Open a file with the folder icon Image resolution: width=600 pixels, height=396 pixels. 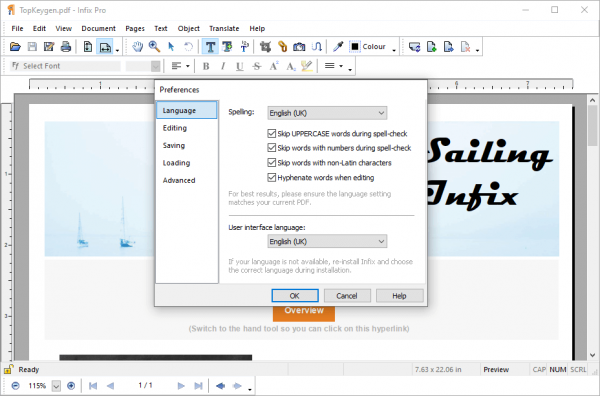pos(15,47)
